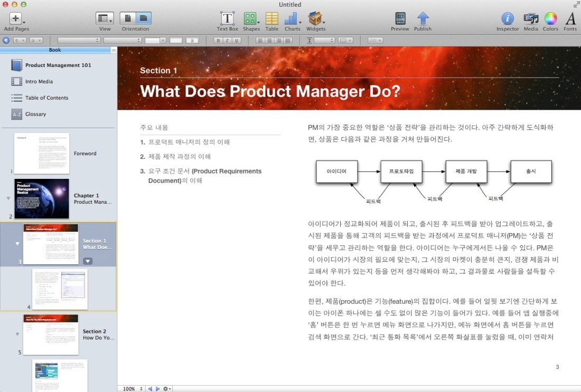This screenshot has width=581, height=392.
Task: Select Glossary in the Book sidebar
Action: tap(35, 114)
